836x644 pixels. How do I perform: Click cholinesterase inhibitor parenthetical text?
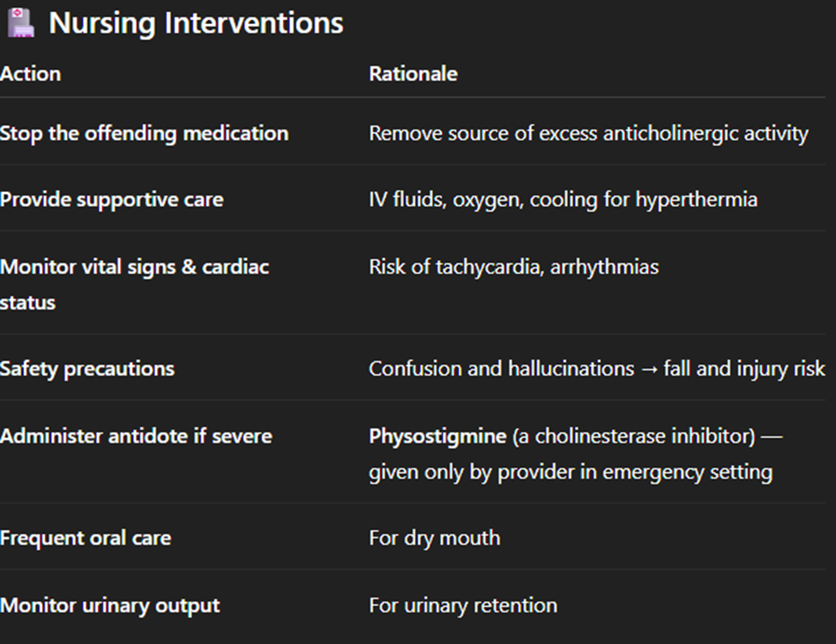click(x=635, y=436)
